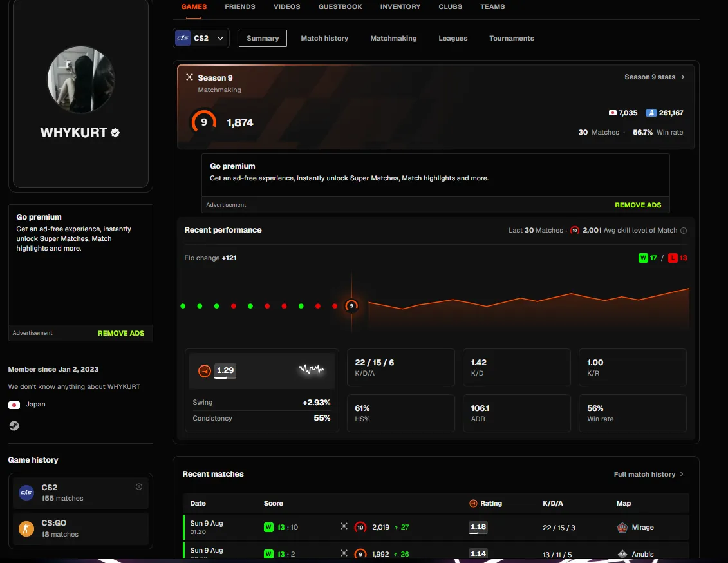
Task: Click the green W badge beside the 13 : 10 score
Action: coord(268,527)
